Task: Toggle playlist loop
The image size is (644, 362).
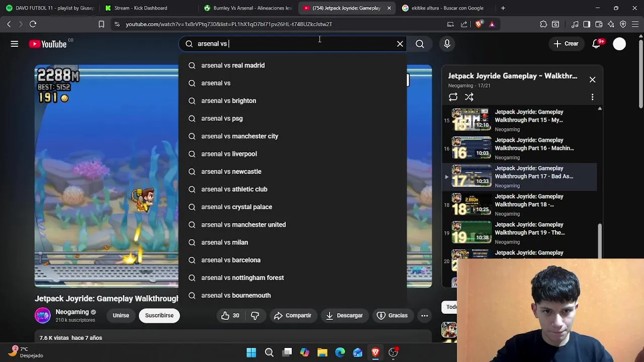Action: [453, 97]
